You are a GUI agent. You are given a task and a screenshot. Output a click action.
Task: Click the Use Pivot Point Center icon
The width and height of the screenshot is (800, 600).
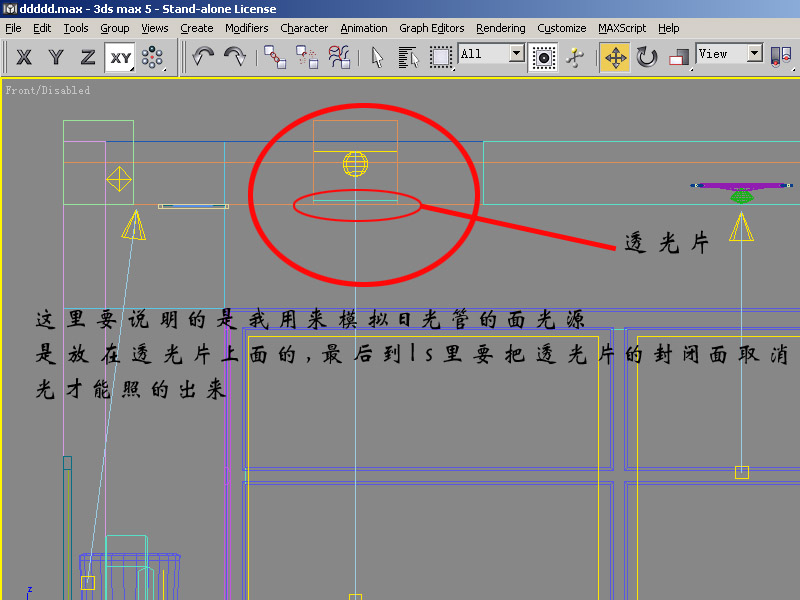(x=781, y=57)
